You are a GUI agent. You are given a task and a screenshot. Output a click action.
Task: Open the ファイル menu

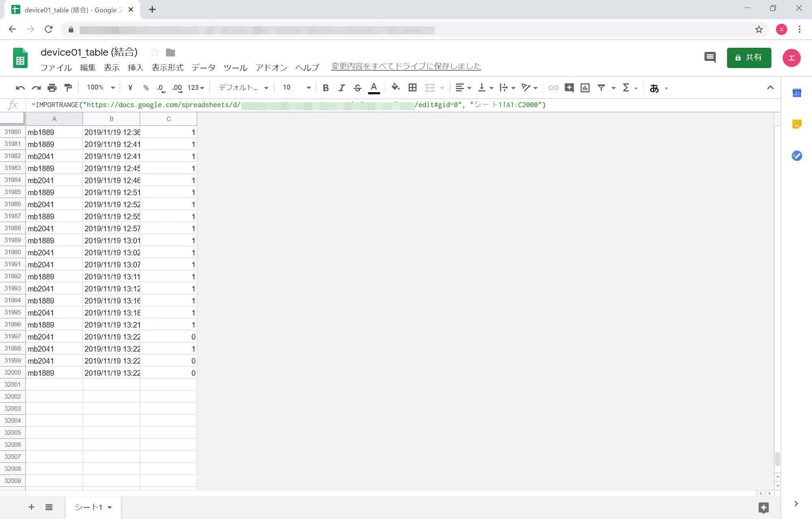(56, 68)
